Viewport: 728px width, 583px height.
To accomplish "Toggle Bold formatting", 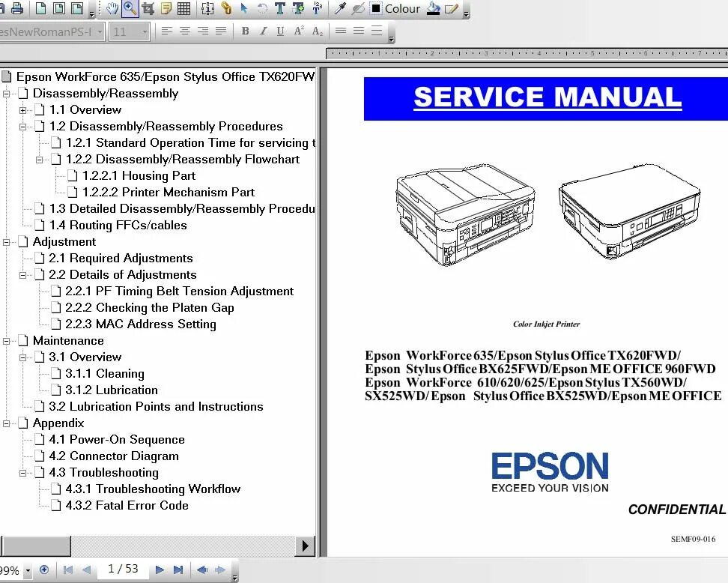I will coord(245,31).
